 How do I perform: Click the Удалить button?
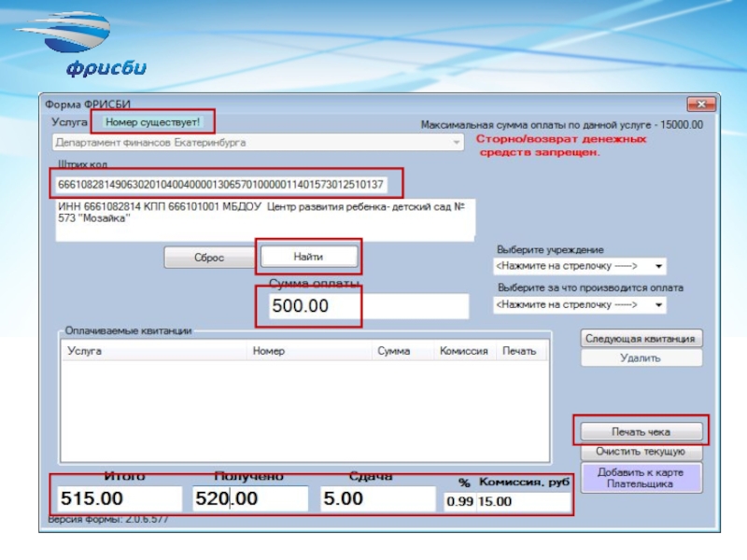641,357
